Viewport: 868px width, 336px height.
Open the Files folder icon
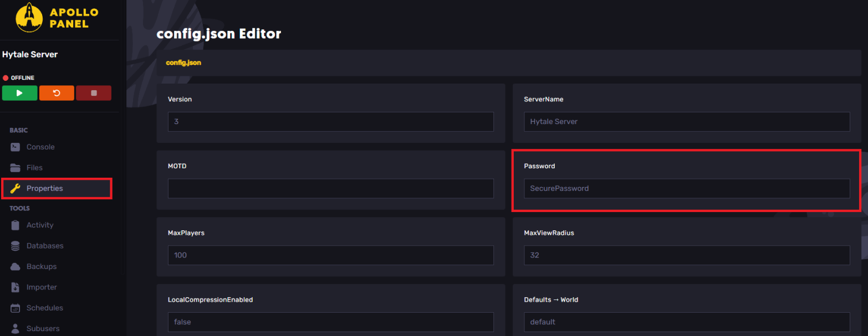pyautogui.click(x=16, y=168)
